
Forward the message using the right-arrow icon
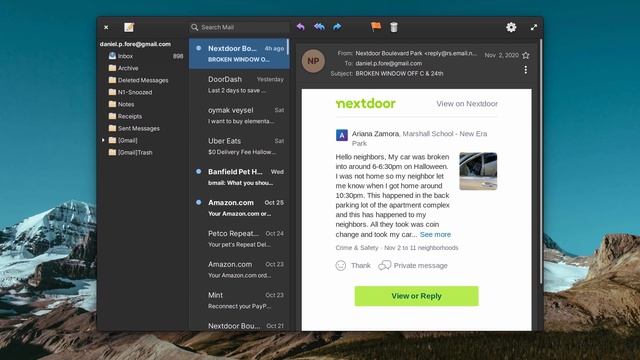pos(337,27)
